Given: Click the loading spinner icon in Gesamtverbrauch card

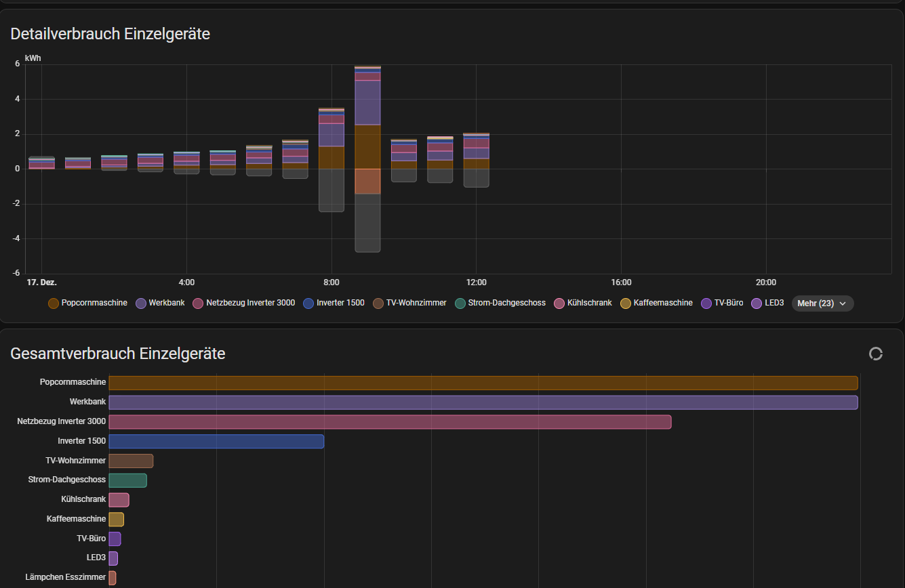Looking at the screenshot, I should pyautogui.click(x=876, y=354).
